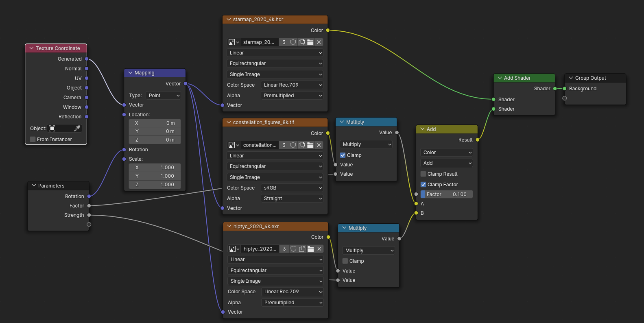Click the Factor slider in Add node
Image resolution: width=644 pixels, height=323 pixels.
446,194
